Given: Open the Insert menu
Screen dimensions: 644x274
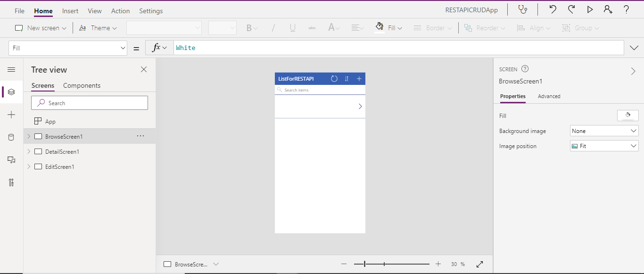Looking at the screenshot, I should tap(70, 10).
